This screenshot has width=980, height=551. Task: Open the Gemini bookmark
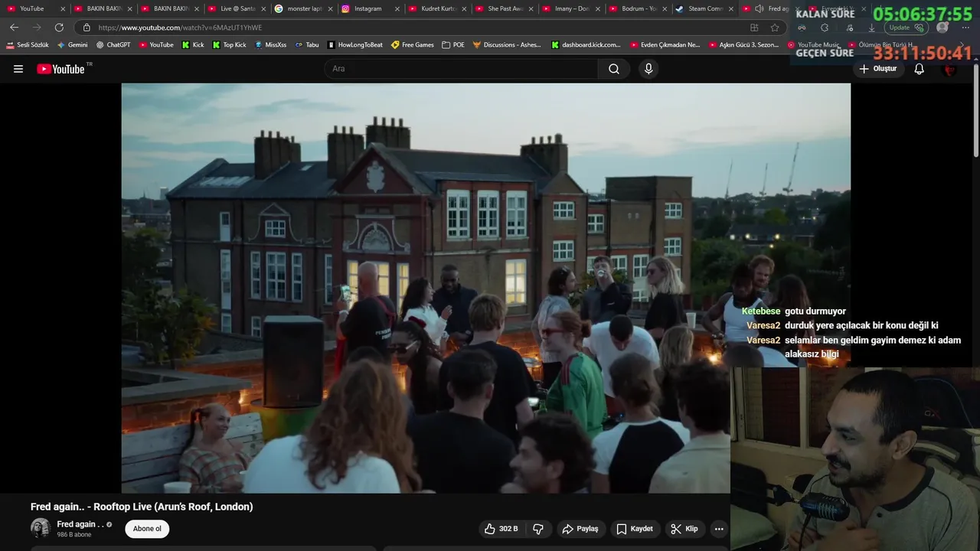coord(72,45)
